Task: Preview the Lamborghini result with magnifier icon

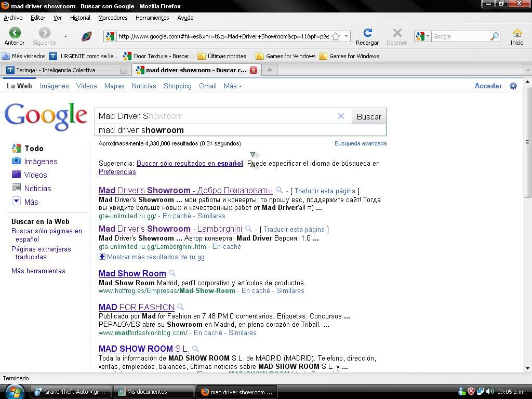Action: pyautogui.click(x=249, y=229)
